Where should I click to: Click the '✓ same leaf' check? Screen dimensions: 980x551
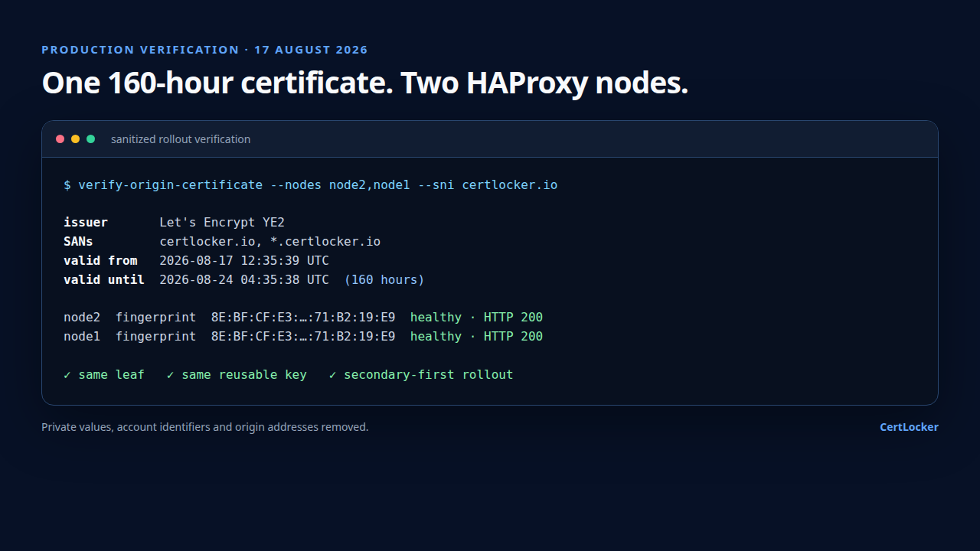point(104,375)
